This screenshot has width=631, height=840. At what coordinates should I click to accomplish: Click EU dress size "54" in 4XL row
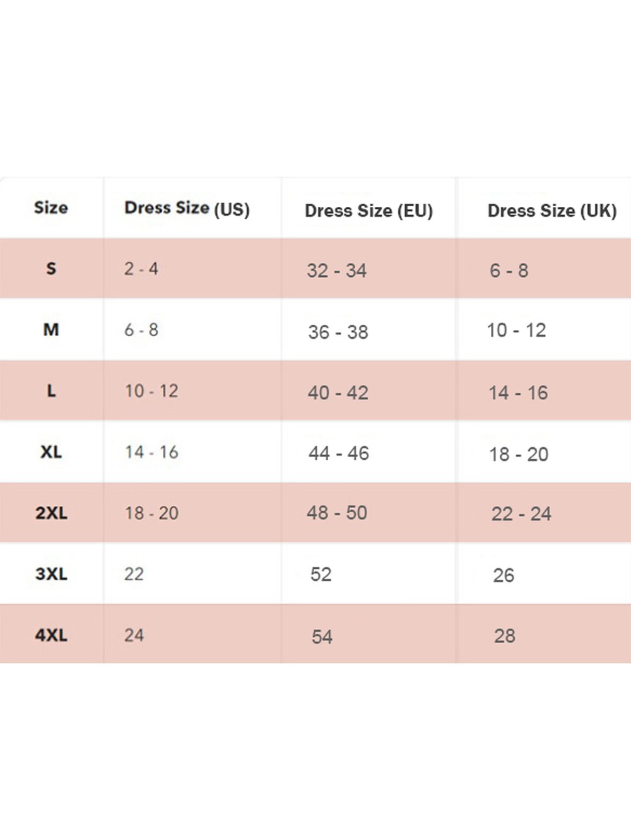322,637
